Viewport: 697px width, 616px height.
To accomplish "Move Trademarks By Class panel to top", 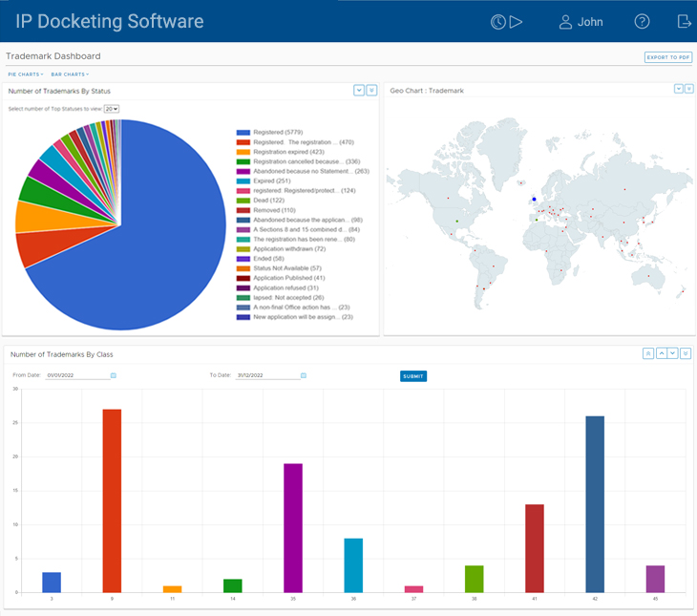I will pos(648,353).
